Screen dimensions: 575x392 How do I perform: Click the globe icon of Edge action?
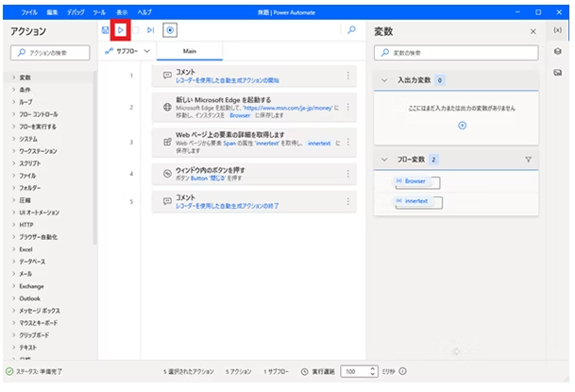coord(167,107)
